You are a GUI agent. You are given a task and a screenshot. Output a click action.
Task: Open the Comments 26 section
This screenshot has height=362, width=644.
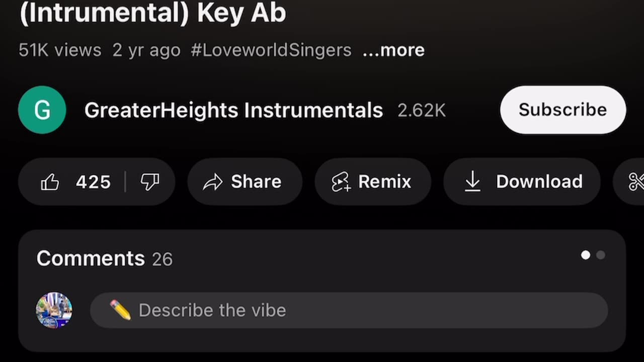[104, 258]
